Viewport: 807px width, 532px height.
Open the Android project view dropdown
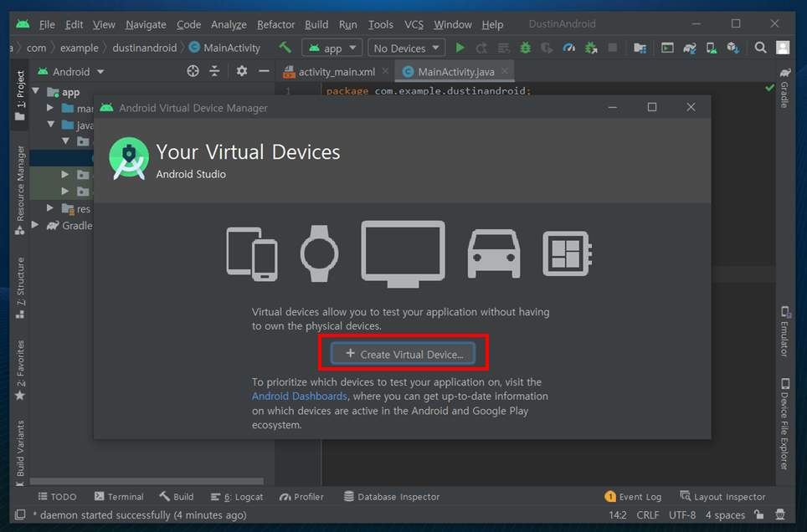(71, 71)
